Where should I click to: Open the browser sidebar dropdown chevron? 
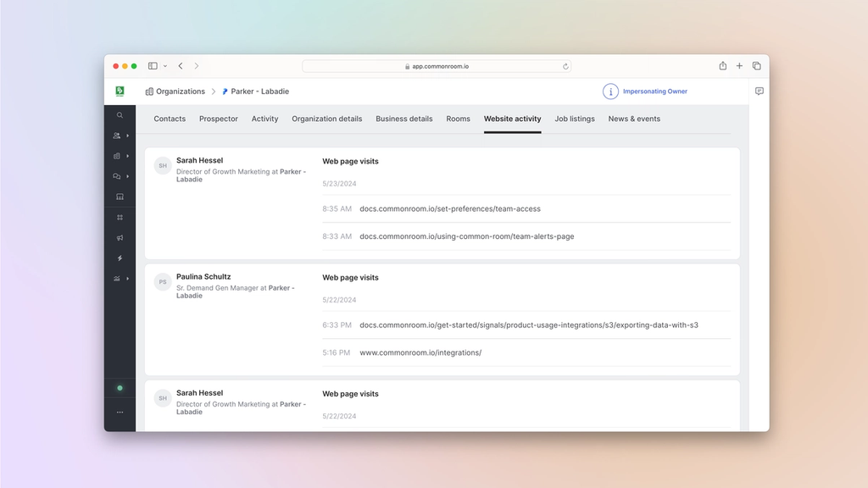[165, 66]
